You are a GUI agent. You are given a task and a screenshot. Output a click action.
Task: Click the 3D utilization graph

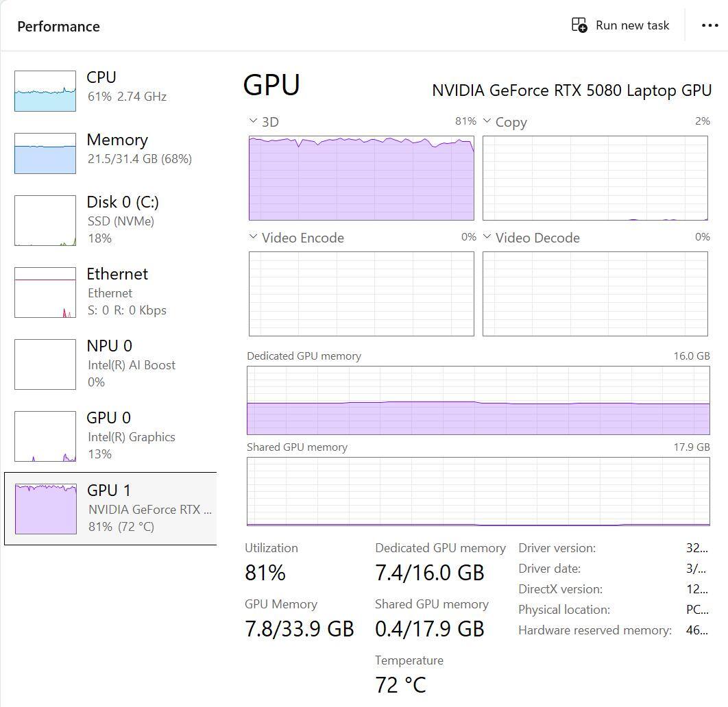pos(361,177)
